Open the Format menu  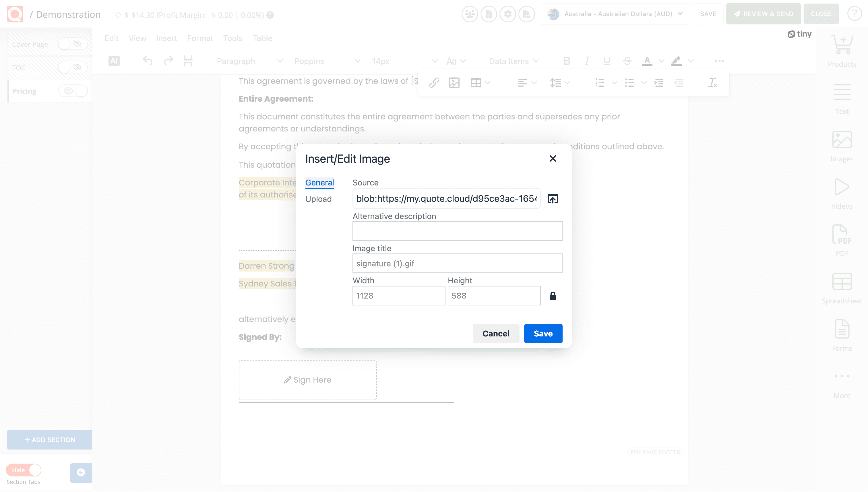click(x=200, y=38)
